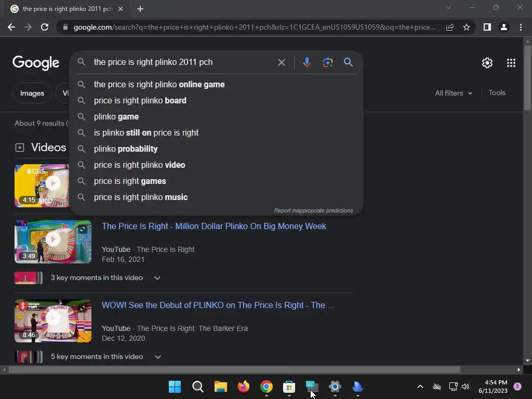Click the horizontal scrollbar

point(234,369)
